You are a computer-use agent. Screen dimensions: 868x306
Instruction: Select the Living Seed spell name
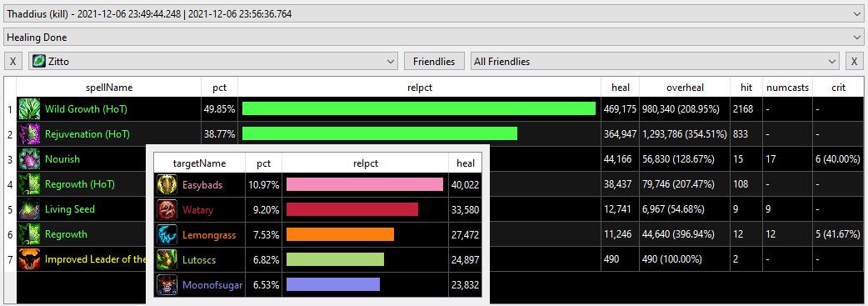70,209
